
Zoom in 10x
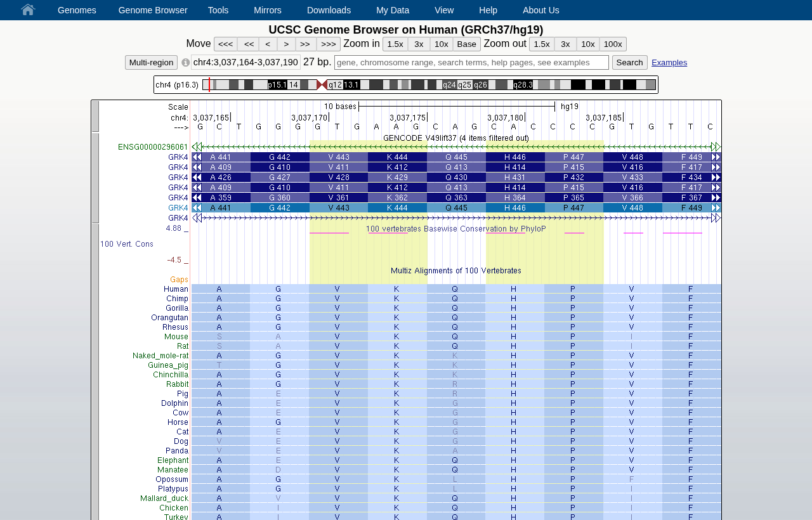coord(442,44)
